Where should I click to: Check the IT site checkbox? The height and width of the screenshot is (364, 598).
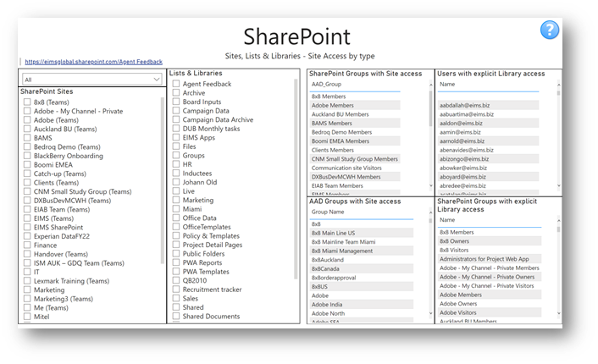(x=27, y=272)
